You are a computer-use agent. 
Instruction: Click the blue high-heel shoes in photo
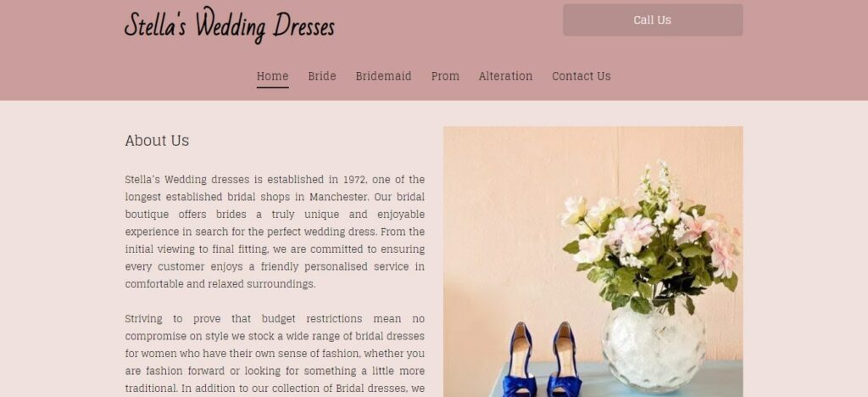(542, 360)
